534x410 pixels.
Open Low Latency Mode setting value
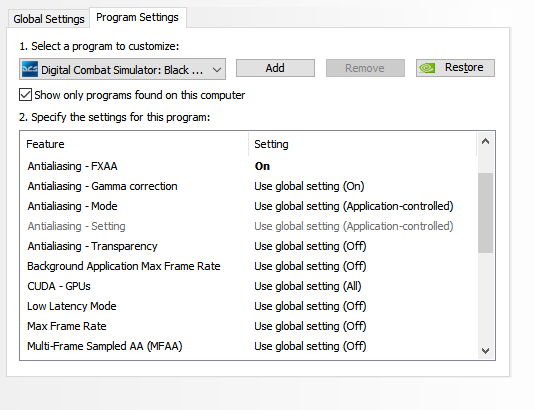click(x=310, y=306)
